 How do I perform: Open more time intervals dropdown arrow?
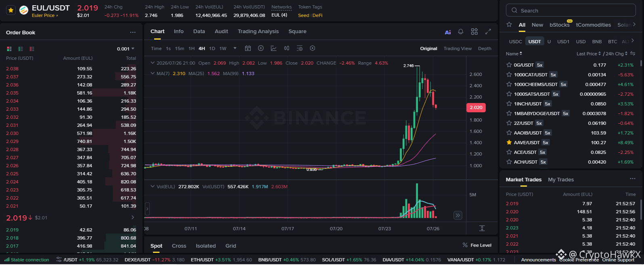pyautogui.click(x=235, y=48)
